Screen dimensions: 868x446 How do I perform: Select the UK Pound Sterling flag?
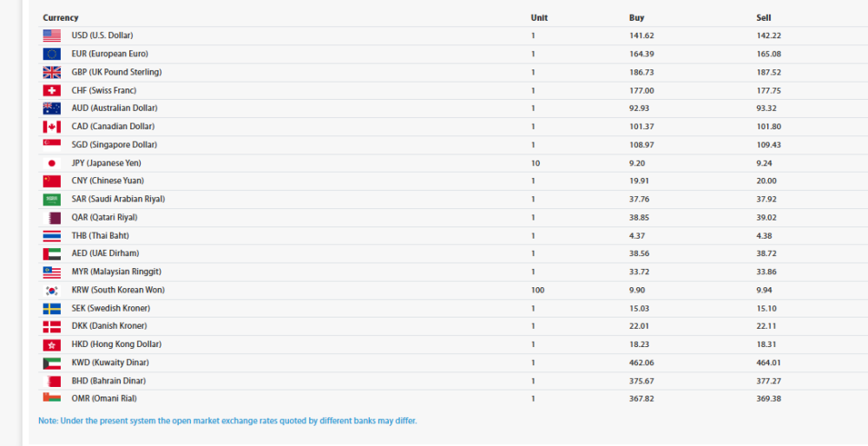tap(51, 72)
